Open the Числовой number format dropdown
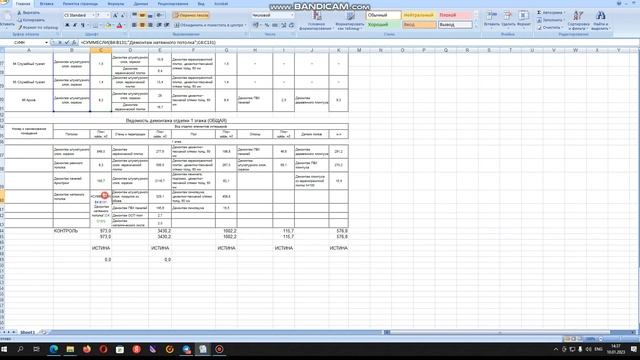 [292, 16]
